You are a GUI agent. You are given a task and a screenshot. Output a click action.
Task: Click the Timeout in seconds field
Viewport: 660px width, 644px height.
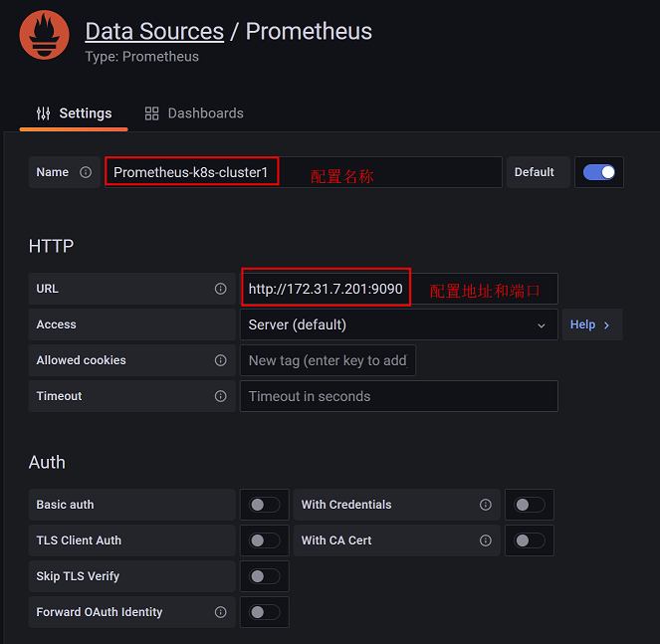(398, 396)
